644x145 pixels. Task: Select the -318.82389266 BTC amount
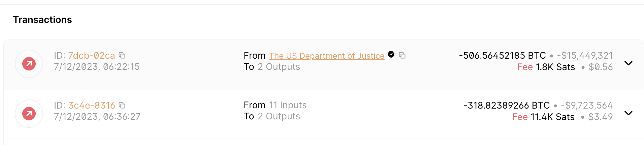507,105
